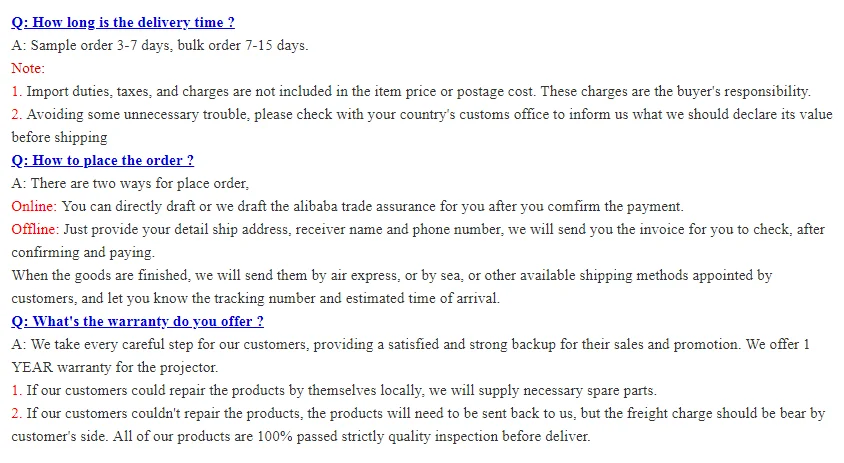Click the 'Sample order 3-7 days' answer line
The image size is (844, 463).
point(160,45)
